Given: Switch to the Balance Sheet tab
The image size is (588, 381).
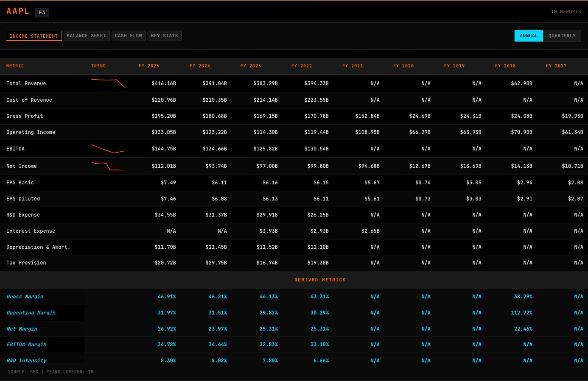Looking at the screenshot, I should [87, 36].
